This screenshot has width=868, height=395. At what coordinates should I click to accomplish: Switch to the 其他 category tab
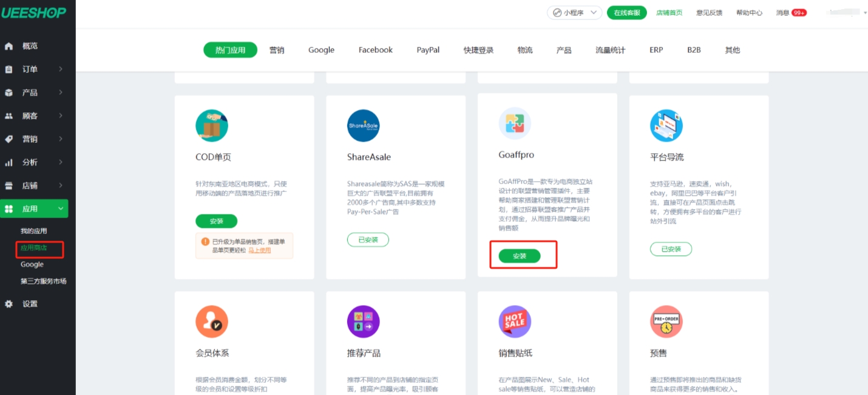(733, 50)
